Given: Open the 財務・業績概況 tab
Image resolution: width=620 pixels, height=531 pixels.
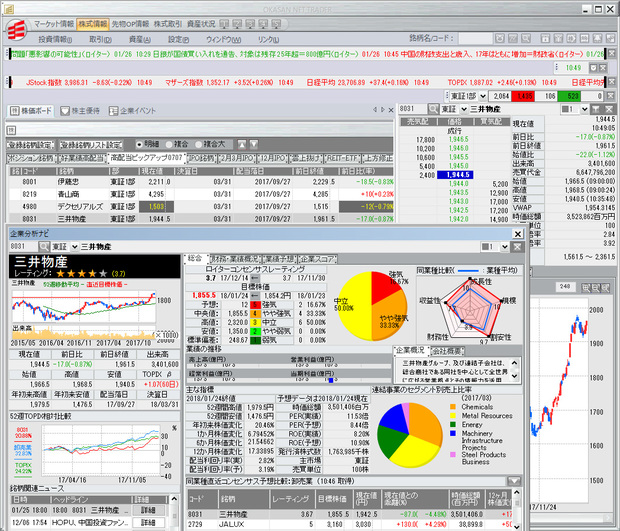Looking at the screenshot, I should 236,259.
